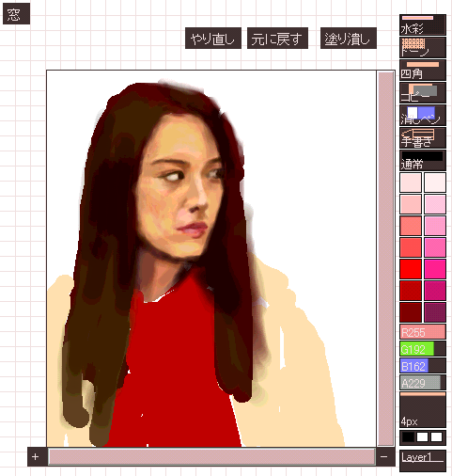Select the dark maroon color swatch
The width and height of the screenshot is (452, 476).
coord(411,312)
